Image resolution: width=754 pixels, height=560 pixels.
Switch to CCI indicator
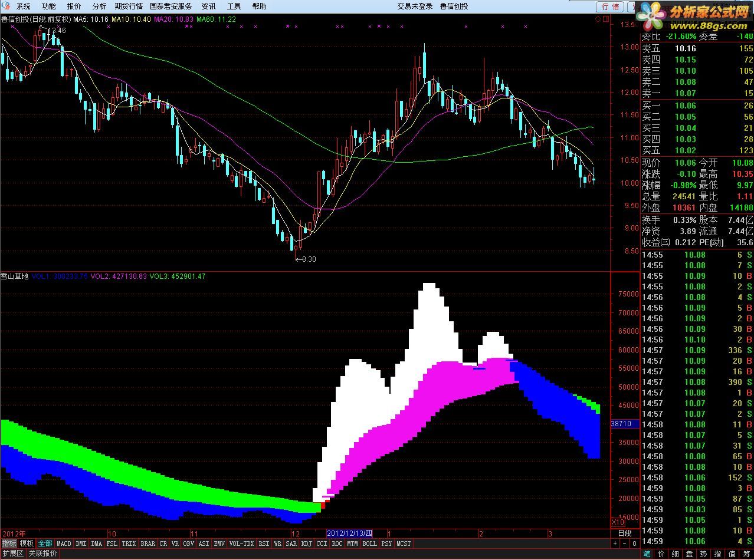click(322, 543)
